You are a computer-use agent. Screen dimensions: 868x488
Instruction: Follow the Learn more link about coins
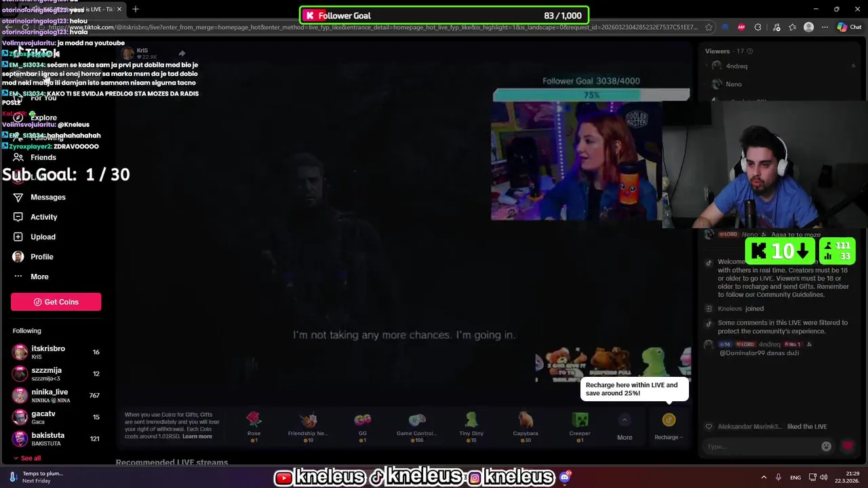click(x=197, y=436)
